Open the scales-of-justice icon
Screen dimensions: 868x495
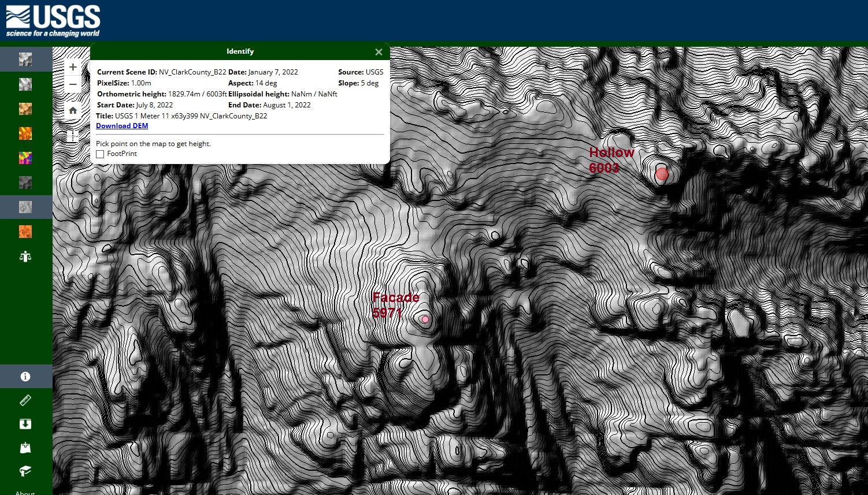[25, 256]
